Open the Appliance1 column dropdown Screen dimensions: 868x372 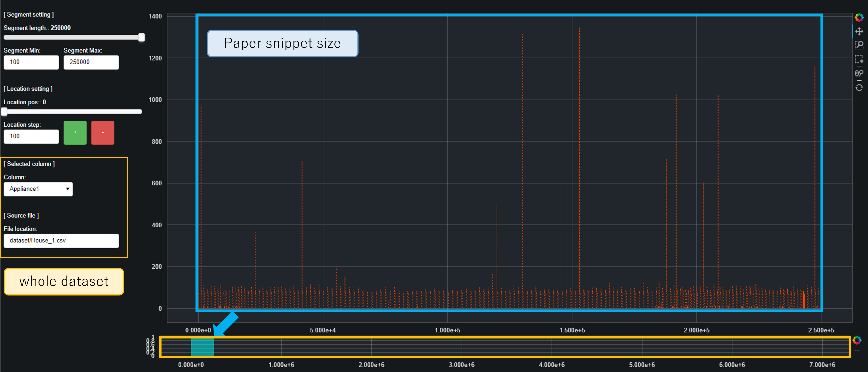click(x=38, y=189)
